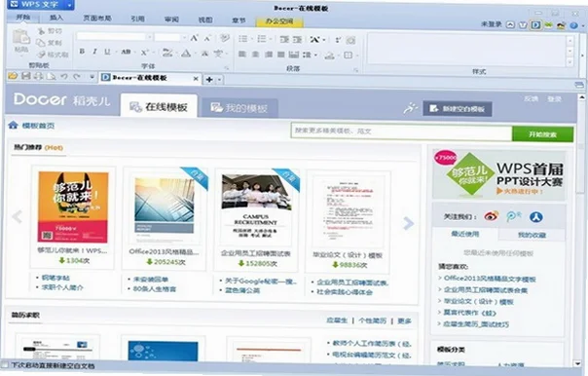Click the Redo arrow icon
Screen dimensions: 588x376
click(77, 77)
